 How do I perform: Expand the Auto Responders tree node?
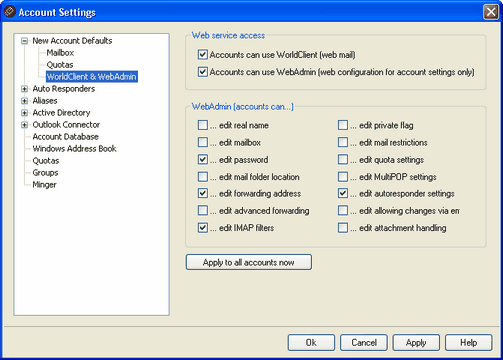point(24,89)
